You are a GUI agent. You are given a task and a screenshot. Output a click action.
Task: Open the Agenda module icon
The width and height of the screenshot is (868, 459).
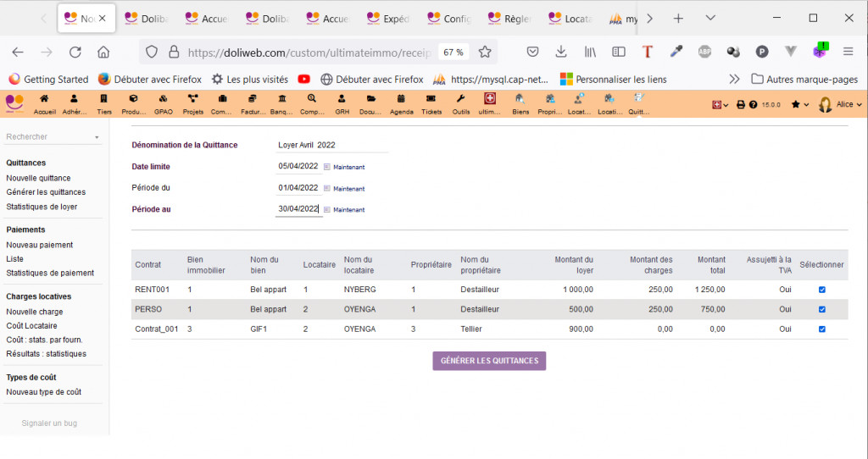(401, 100)
